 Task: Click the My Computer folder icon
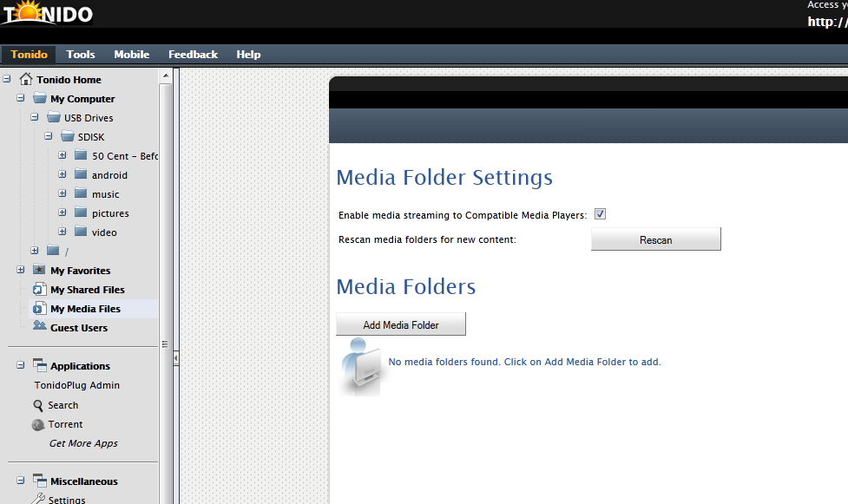click(39, 98)
